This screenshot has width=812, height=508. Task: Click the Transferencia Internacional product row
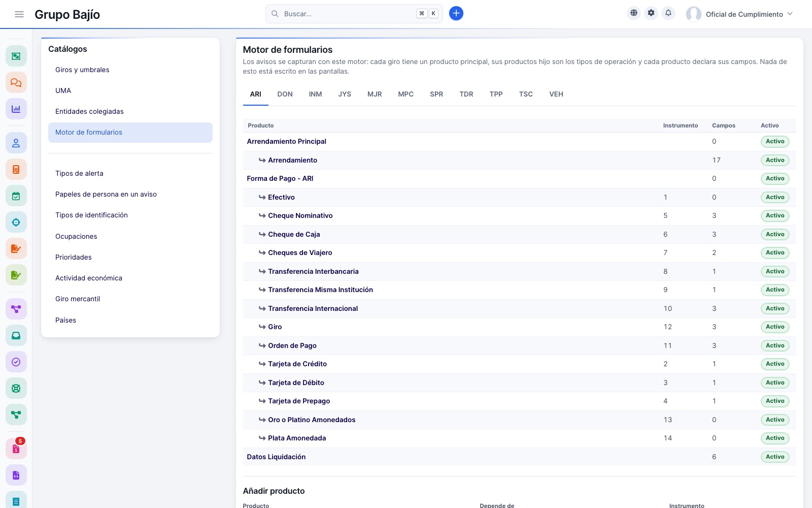click(x=519, y=308)
